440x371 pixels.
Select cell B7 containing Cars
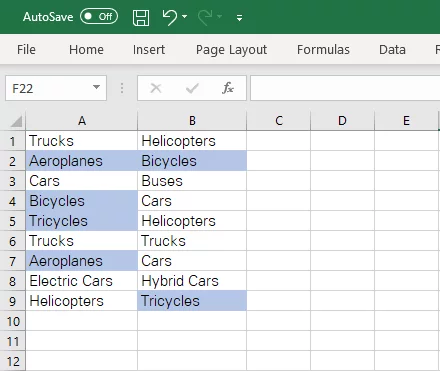pyautogui.click(x=192, y=261)
